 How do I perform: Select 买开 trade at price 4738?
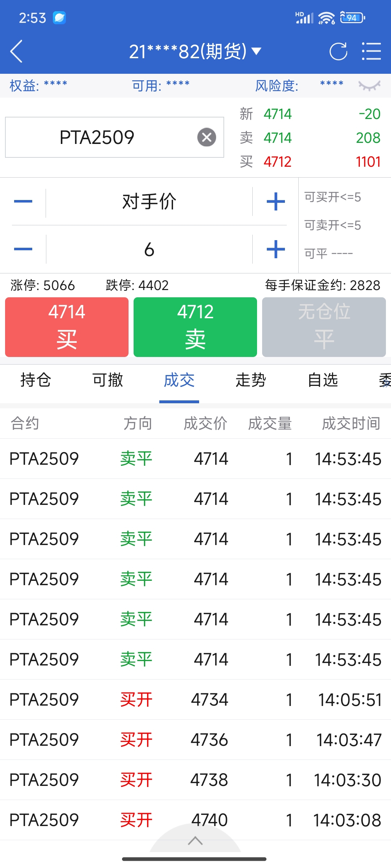195,780
